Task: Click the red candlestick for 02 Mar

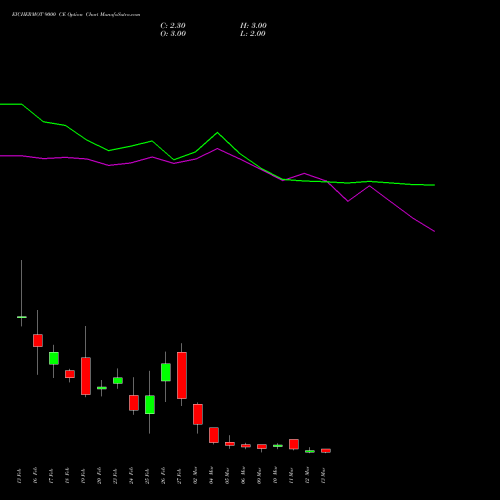Action: (x=198, y=414)
